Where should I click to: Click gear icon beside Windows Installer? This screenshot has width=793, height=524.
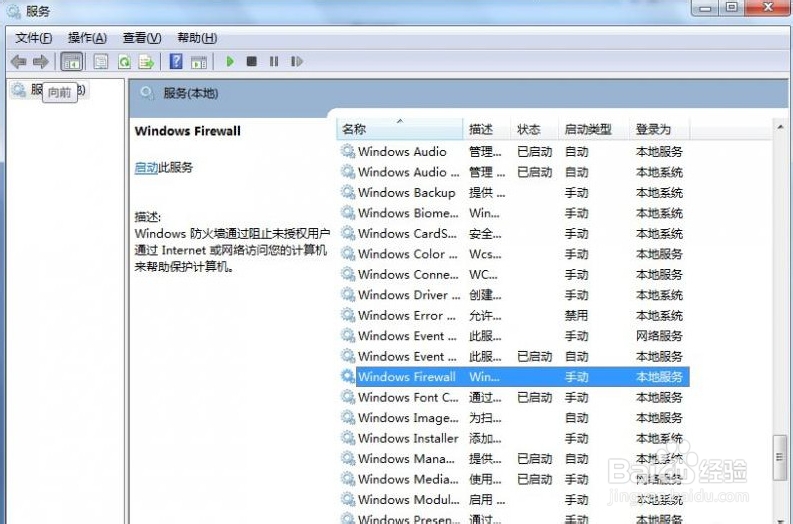click(x=347, y=438)
